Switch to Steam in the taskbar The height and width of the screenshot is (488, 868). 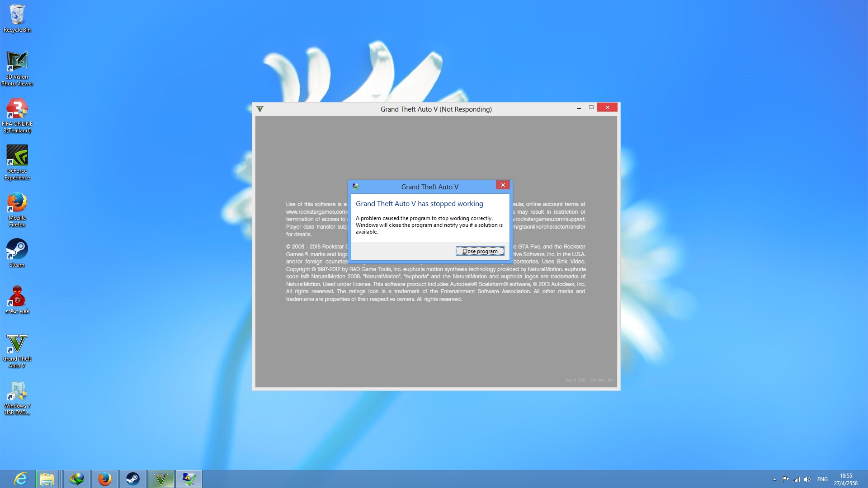pos(133,479)
